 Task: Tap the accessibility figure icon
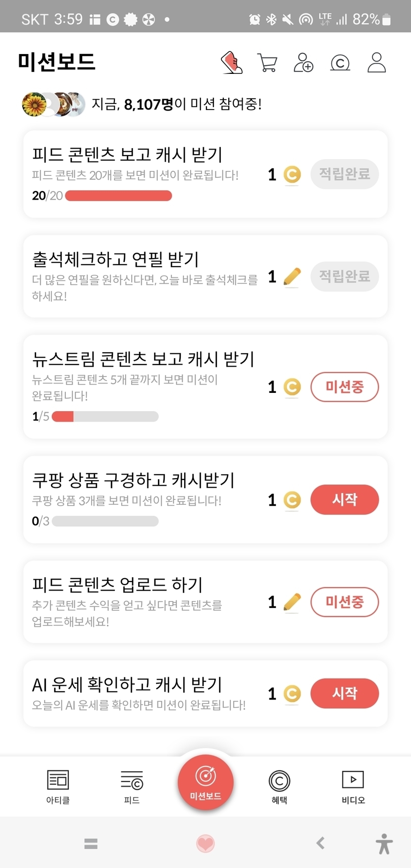click(x=384, y=843)
